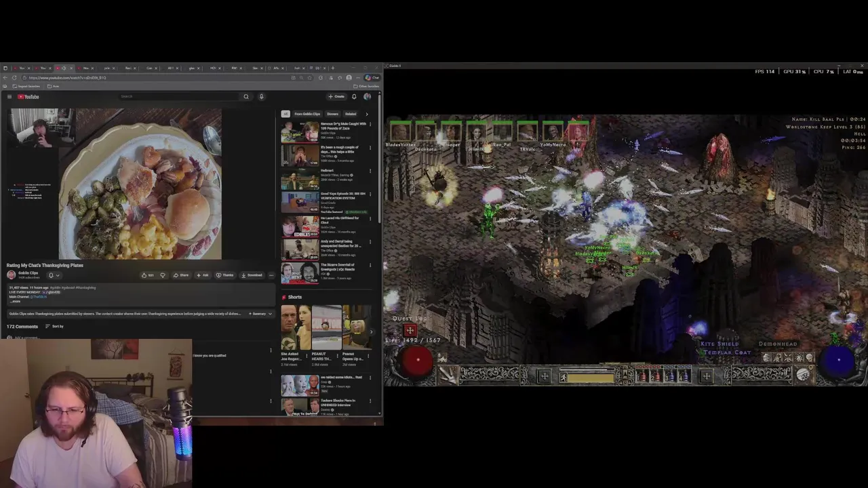
Task: Add this page to favorites star icon
Action: tap(310, 78)
